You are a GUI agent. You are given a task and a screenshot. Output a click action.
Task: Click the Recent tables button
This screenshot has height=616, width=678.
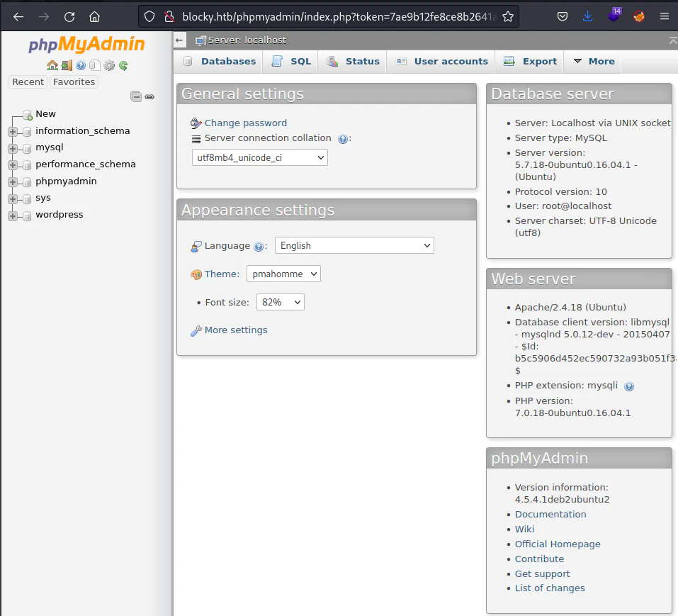[28, 82]
